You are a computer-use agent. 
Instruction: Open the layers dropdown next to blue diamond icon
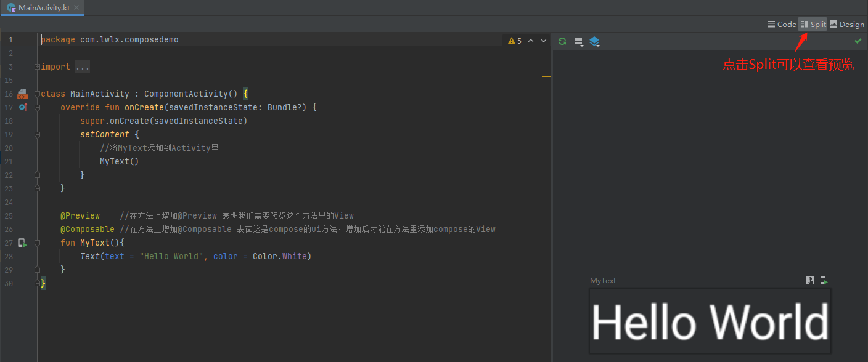594,41
